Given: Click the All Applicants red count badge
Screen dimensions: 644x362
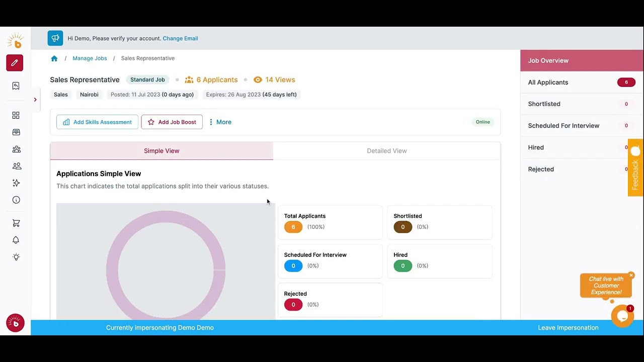Looking at the screenshot, I should click(x=626, y=82).
